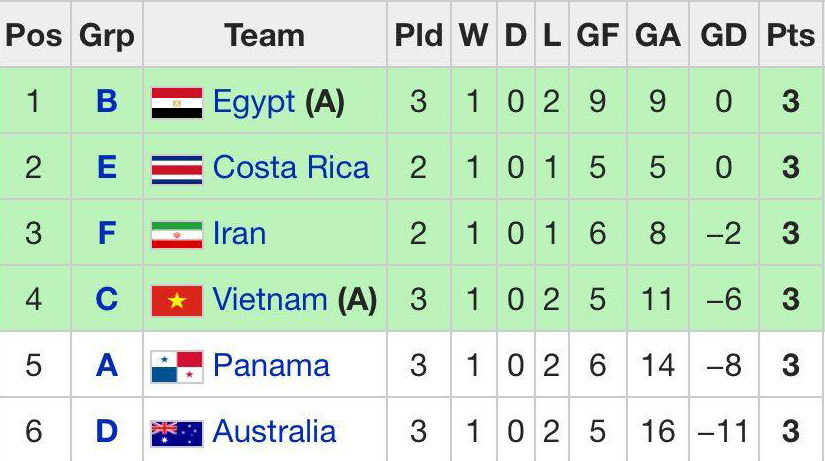Click the GD column header
Image resolution: width=825 pixels, height=461 pixels.
pyautogui.click(x=723, y=35)
